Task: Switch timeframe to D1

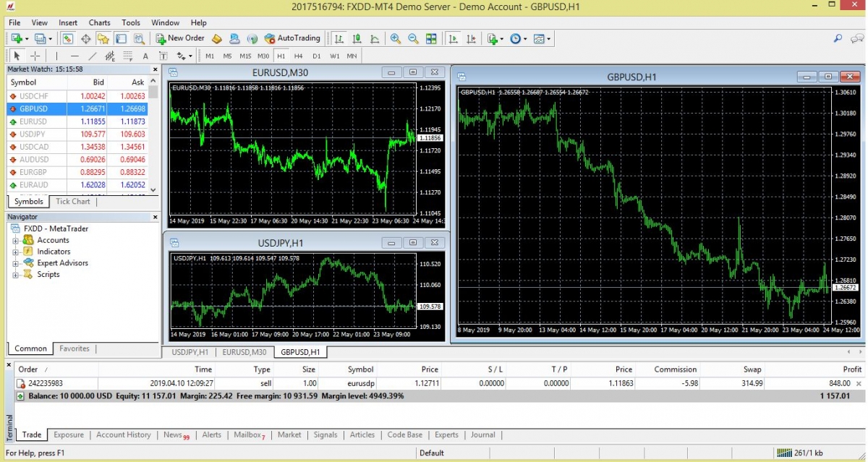Action: point(316,56)
